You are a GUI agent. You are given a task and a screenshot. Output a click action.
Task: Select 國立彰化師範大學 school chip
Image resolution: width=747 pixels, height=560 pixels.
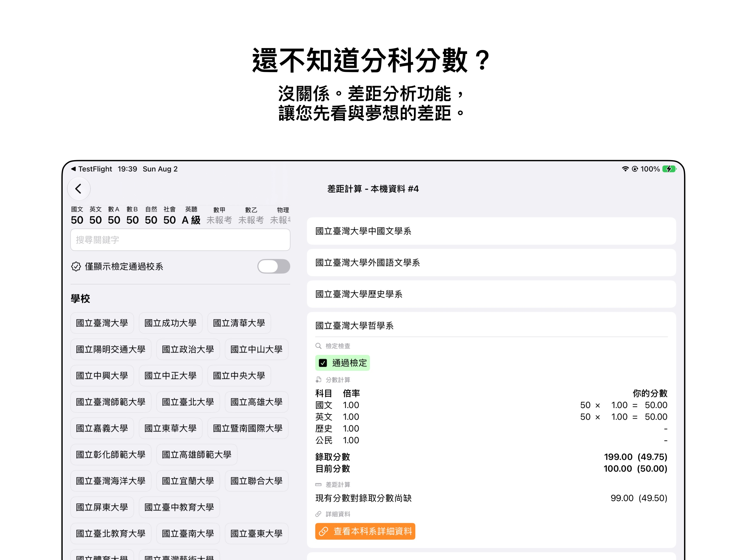[111, 455]
